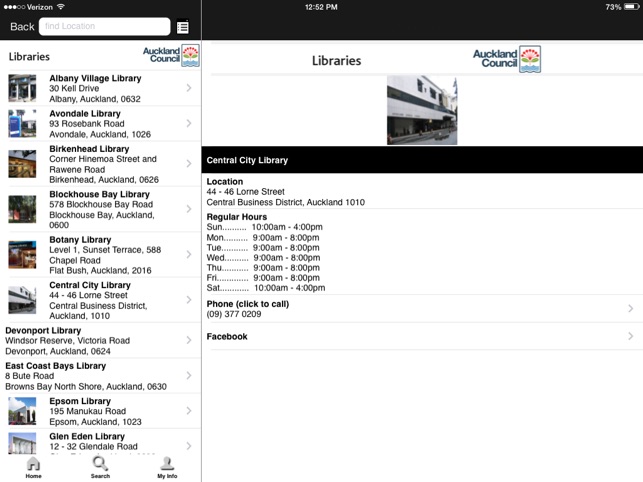Viewport: 643px width, 482px height.
Task: Tap 93 Rosebank Road address
Action: pyautogui.click(x=87, y=124)
